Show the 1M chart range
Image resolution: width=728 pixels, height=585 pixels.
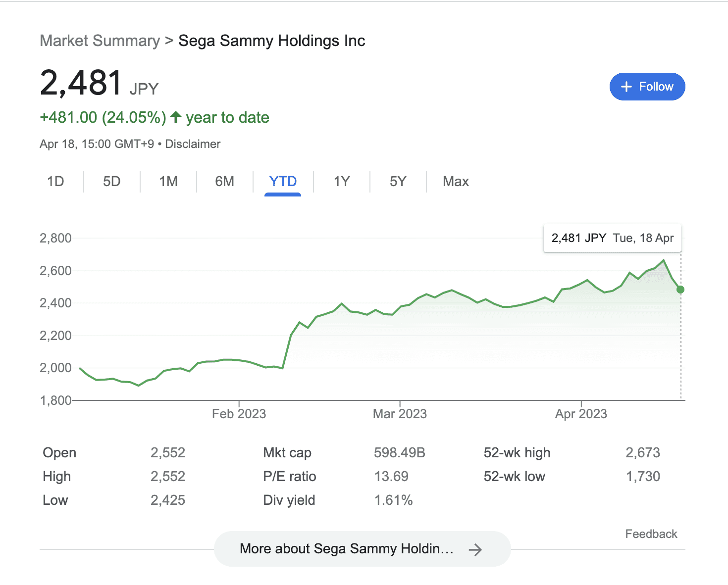click(x=168, y=182)
